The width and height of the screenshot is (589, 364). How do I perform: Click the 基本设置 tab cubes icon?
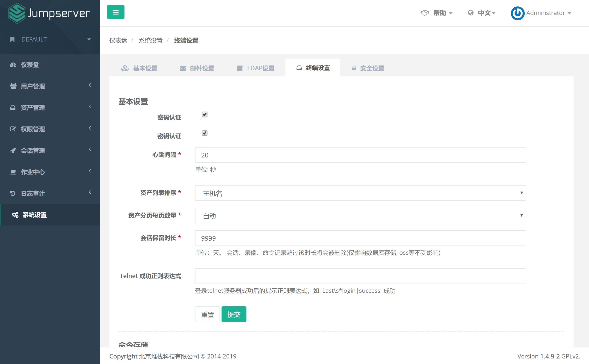(x=125, y=68)
